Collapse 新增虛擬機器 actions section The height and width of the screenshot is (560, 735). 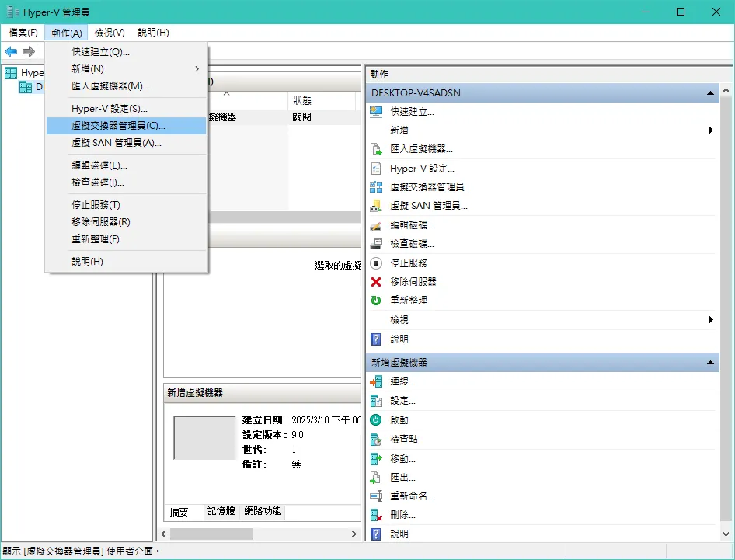click(710, 362)
